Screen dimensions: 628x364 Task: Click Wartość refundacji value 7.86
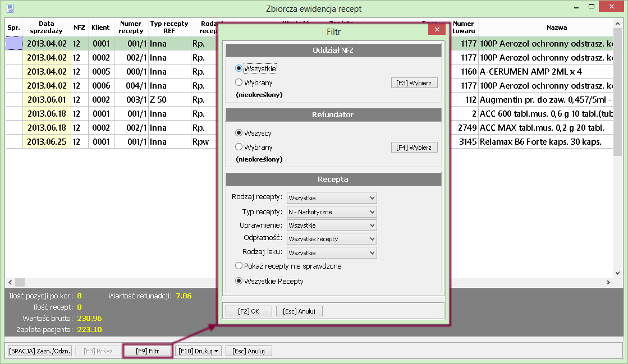click(x=184, y=296)
